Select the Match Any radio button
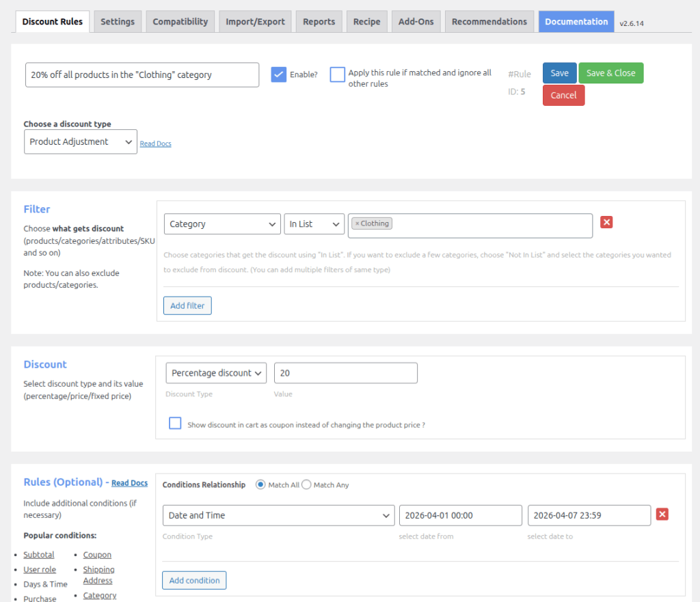Screen dimensions: 700x602 [x=307, y=484]
